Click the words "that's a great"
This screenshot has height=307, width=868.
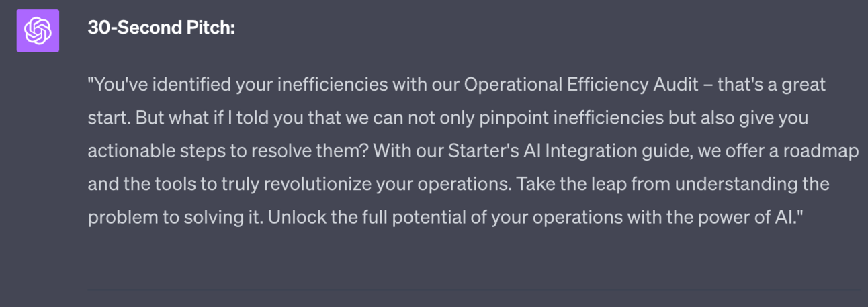pyautogui.click(x=771, y=85)
